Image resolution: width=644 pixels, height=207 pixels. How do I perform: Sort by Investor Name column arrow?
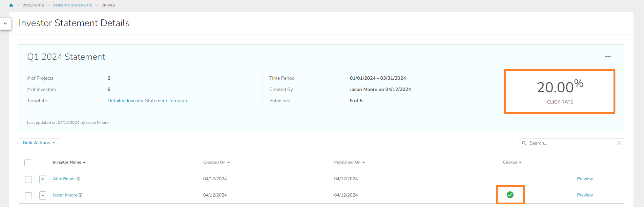click(84, 163)
